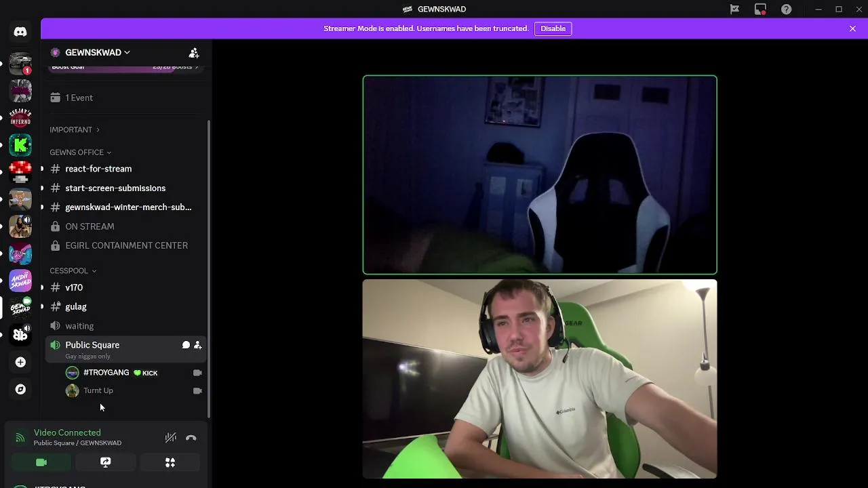This screenshot has height=488, width=868.
Task: Open the green Kick K server icon
Action: pos(20,144)
